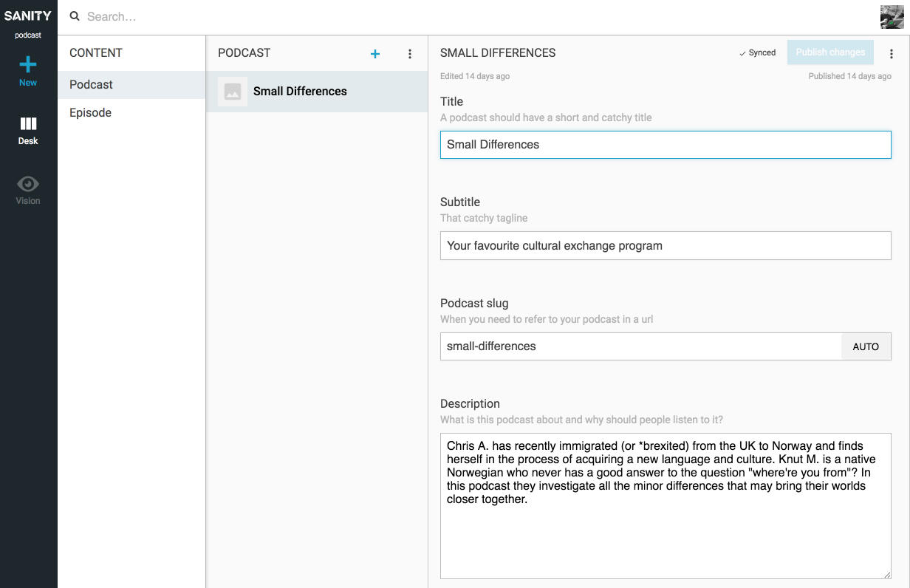
Task: Open the Vision eye icon
Action: click(x=28, y=184)
